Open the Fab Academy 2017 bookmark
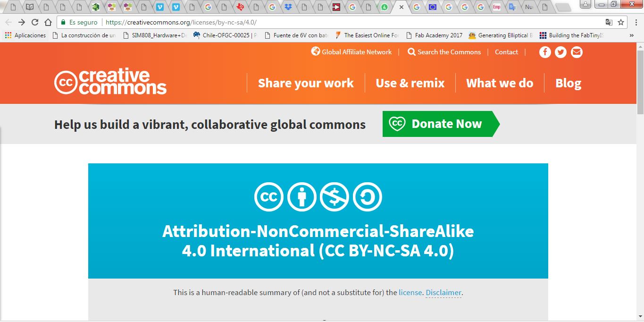Viewport: 644px width, 322px height. click(434, 35)
